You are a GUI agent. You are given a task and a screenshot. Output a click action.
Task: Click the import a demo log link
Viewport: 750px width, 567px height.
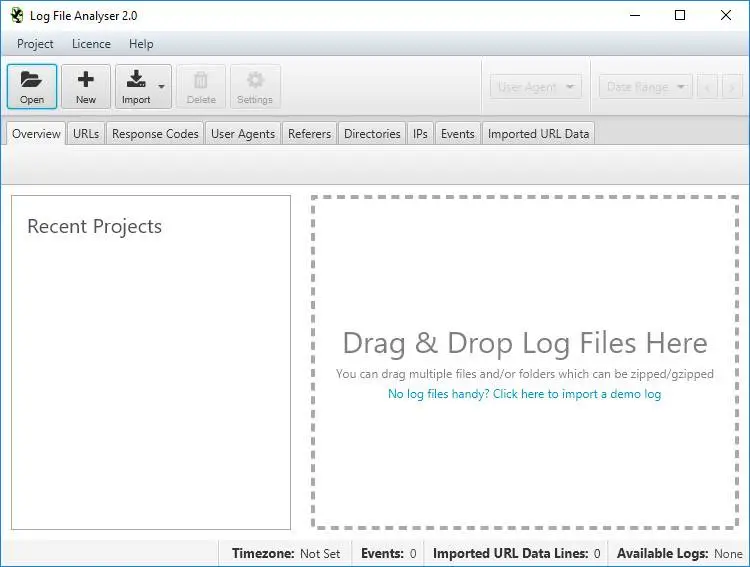524,394
